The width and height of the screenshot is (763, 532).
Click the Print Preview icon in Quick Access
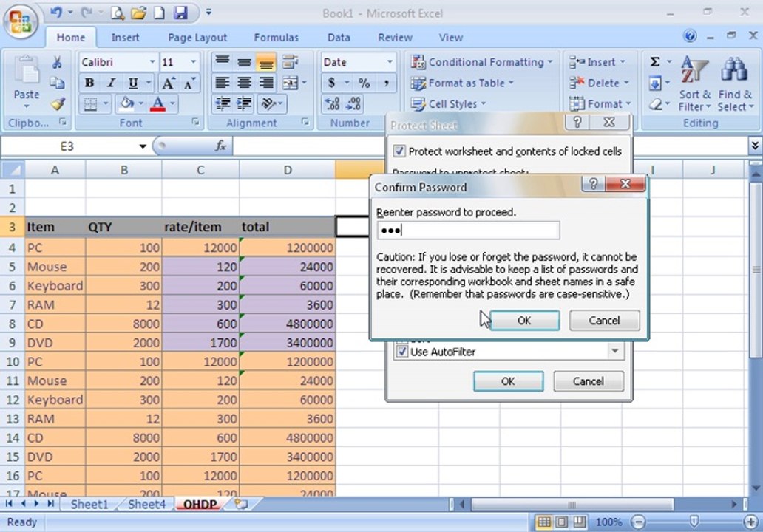[x=118, y=13]
